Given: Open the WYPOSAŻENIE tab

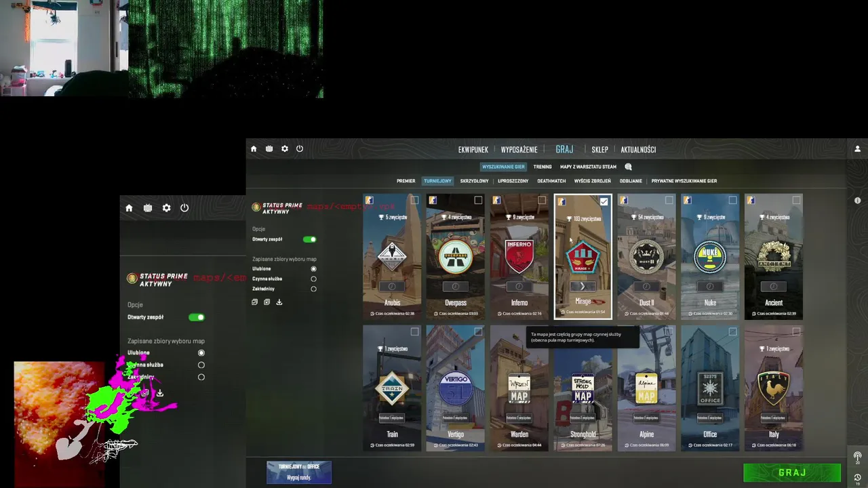Looking at the screenshot, I should pyautogui.click(x=519, y=149).
